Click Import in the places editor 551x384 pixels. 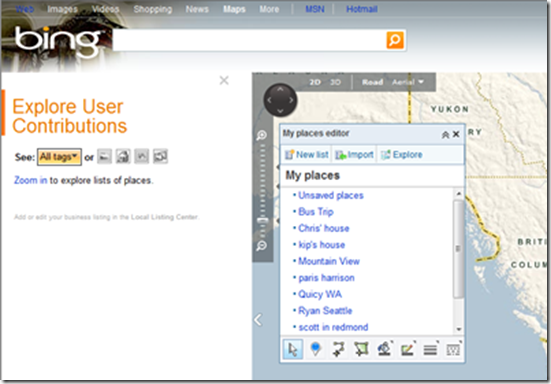point(354,155)
